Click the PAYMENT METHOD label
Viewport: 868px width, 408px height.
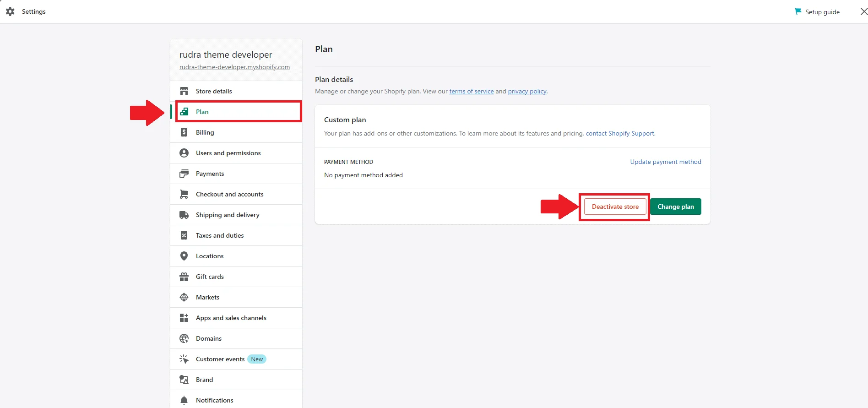pyautogui.click(x=348, y=162)
